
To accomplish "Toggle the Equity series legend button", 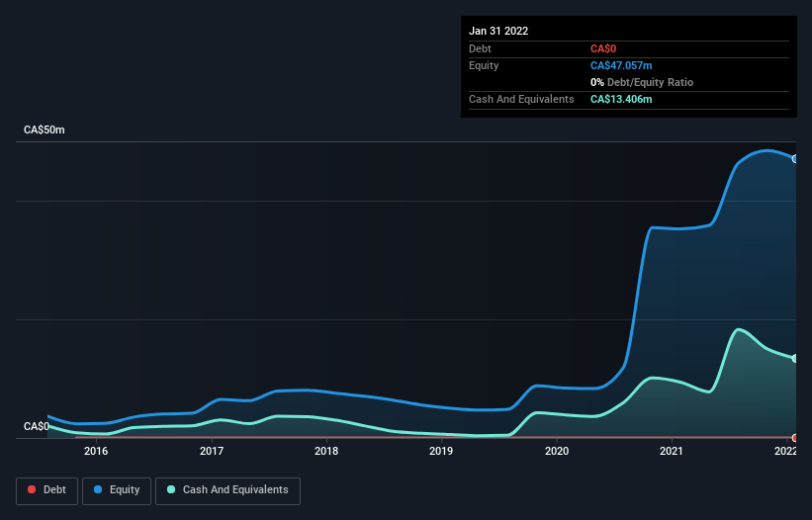I will [x=117, y=490].
